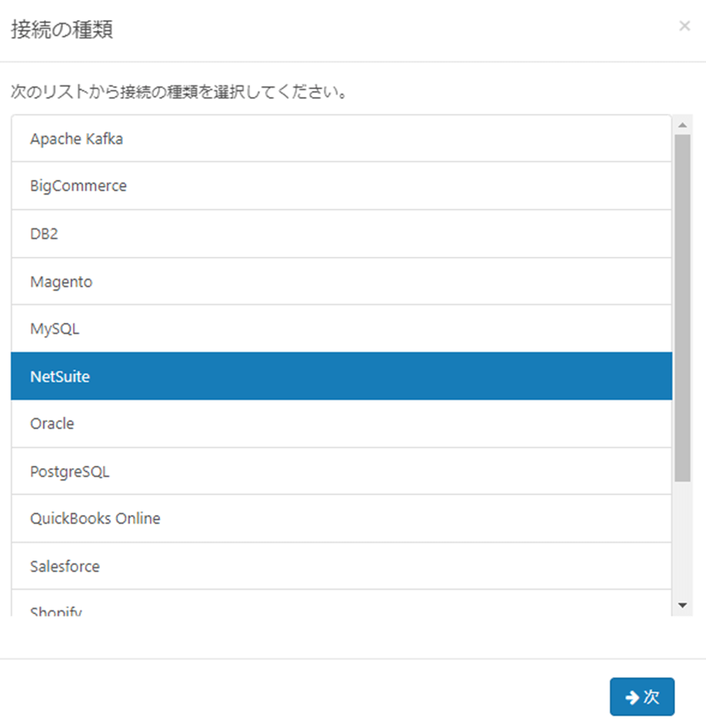706x728 pixels.
Task: Click the instruction text above the list
Action: 177,93
